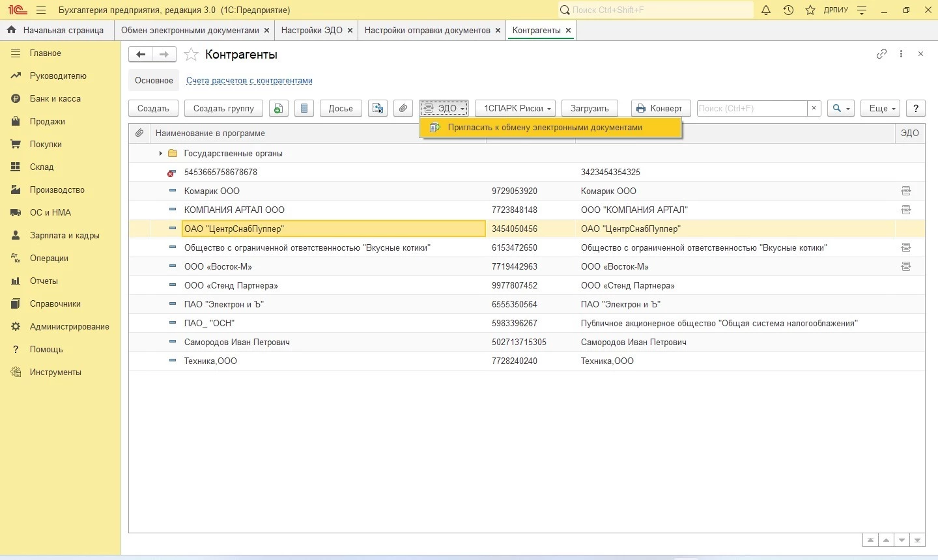Open the Счета расчетов с контрагентами link

[249, 81]
